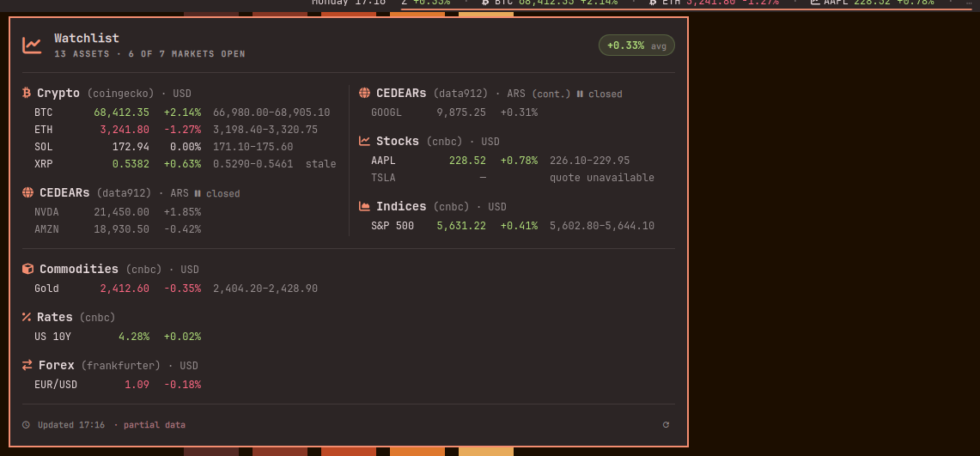Click AAPL range 226.10–229.95
The height and width of the screenshot is (456, 980).
[589, 161]
